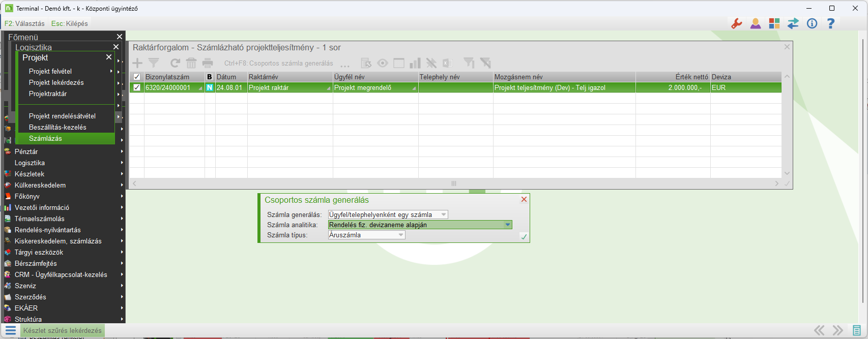Close the Főmenü panel
The image size is (868, 339).
pos(120,37)
